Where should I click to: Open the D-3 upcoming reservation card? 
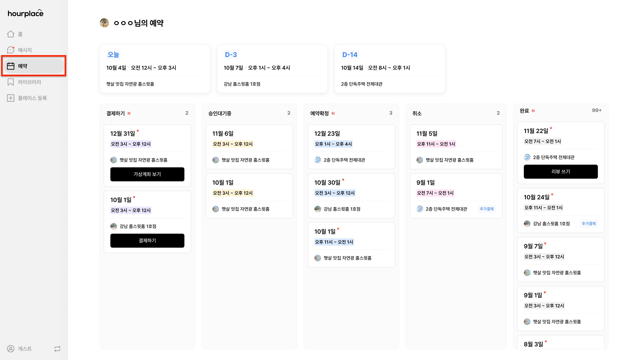(x=272, y=69)
